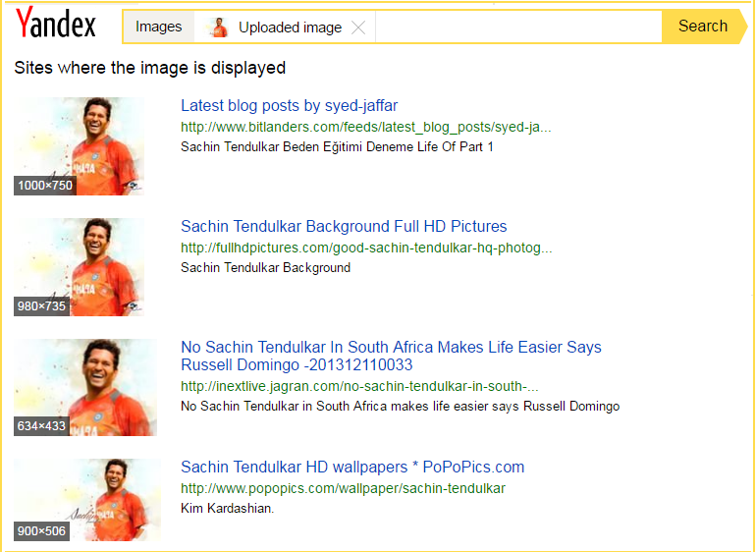Focus the empty search input field

[518, 27]
